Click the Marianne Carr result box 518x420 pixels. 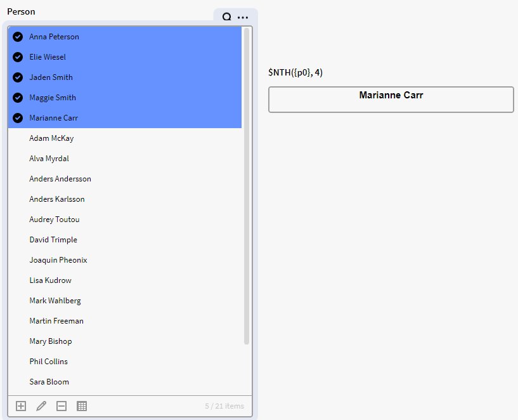pyautogui.click(x=391, y=100)
